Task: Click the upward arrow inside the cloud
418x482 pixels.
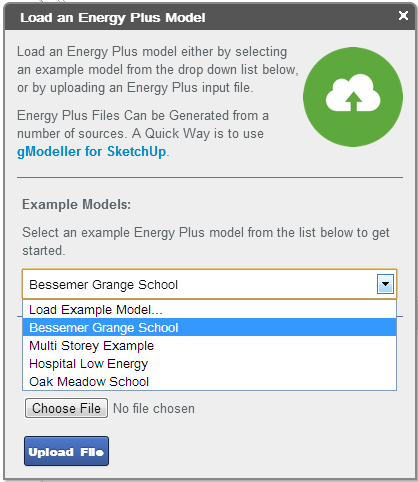Action: coord(354,101)
